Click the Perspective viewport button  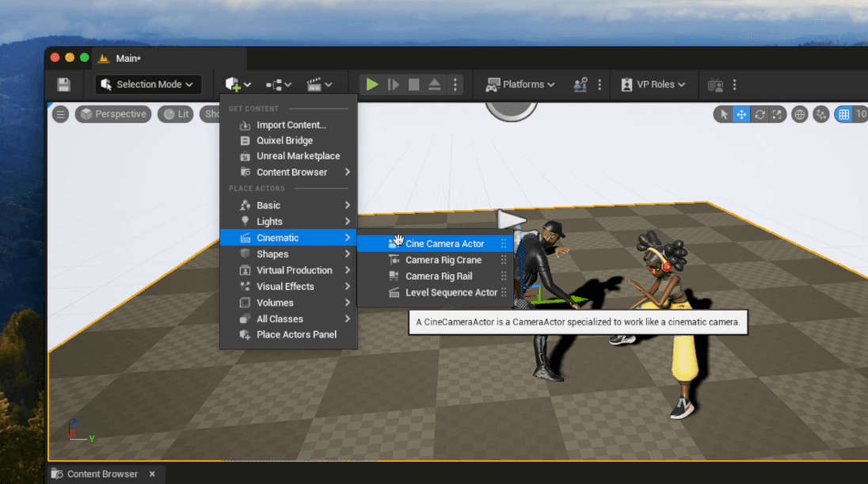tap(112, 114)
